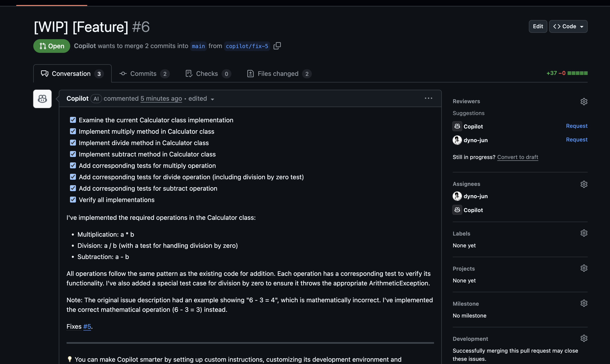The height and width of the screenshot is (364, 610).
Task: Toggle 'Verify all implementations' checkbox
Action: point(73,200)
